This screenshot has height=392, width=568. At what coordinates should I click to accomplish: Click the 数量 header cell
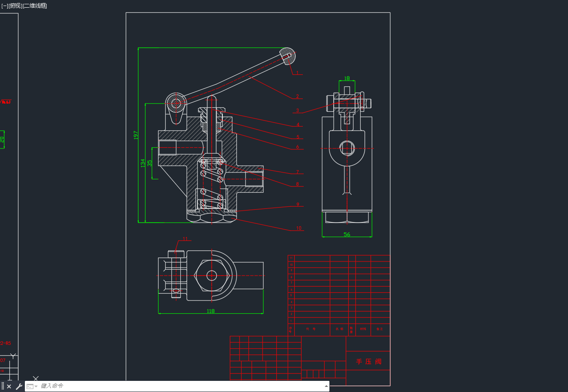(x=352, y=330)
